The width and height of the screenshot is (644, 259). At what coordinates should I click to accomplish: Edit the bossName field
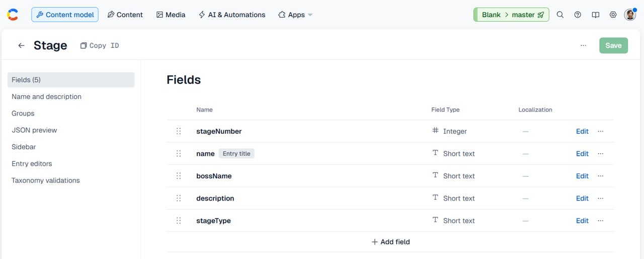(582, 176)
